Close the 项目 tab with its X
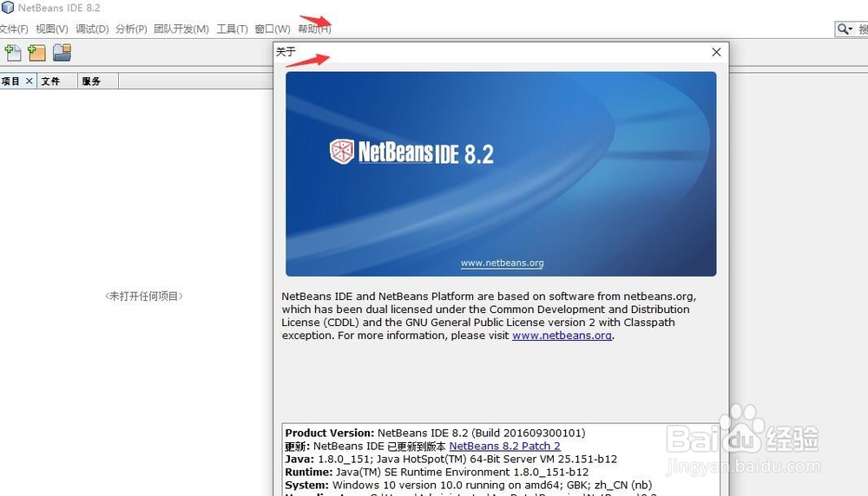 30,82
